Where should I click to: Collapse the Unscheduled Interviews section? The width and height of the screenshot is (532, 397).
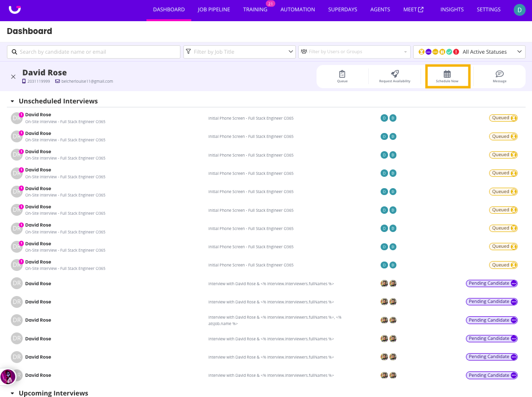[x=12, y=101]
